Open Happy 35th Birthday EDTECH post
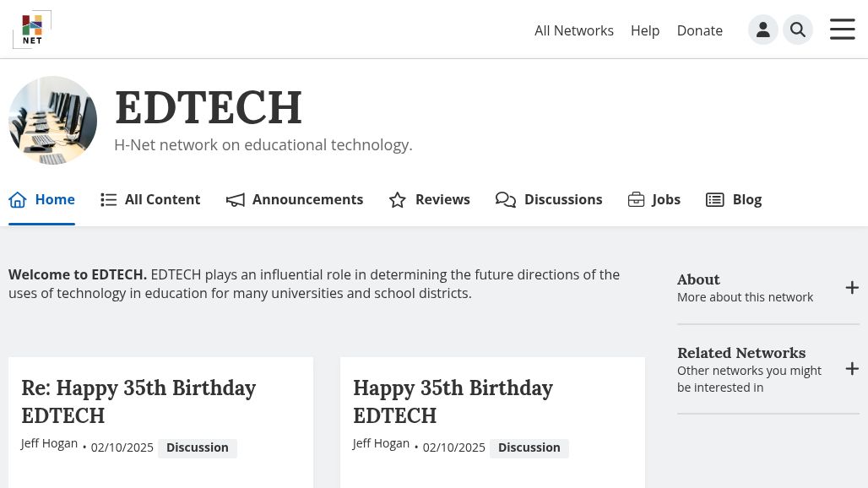Viewport: 868px width, 488px height. [453, 402]
